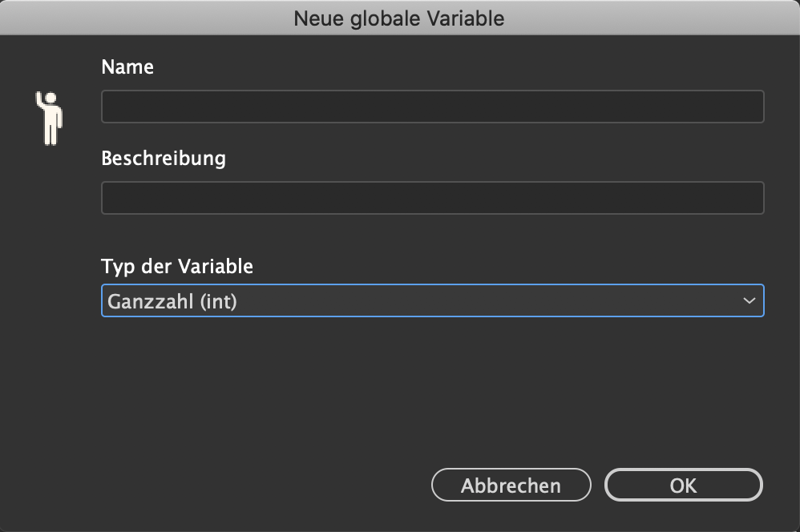Place cursor in the description box

pyautogui.click(x=433, y=198)
